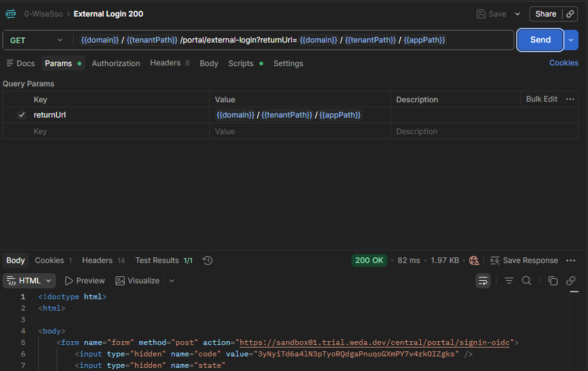The width and height of the screenshot is (588, 371).
Task: Uncheck the returnUrl parameter checkbox
Action: click(22, 115)
